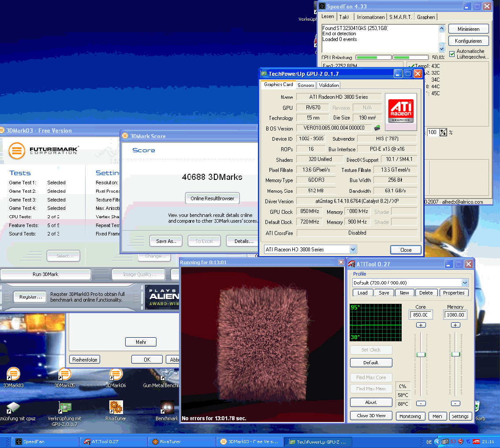The height and width of the screenshot is (448, 500).
Task: Switch to the Sensors tab in GPU-Z
Action: [x=306, y=85]
